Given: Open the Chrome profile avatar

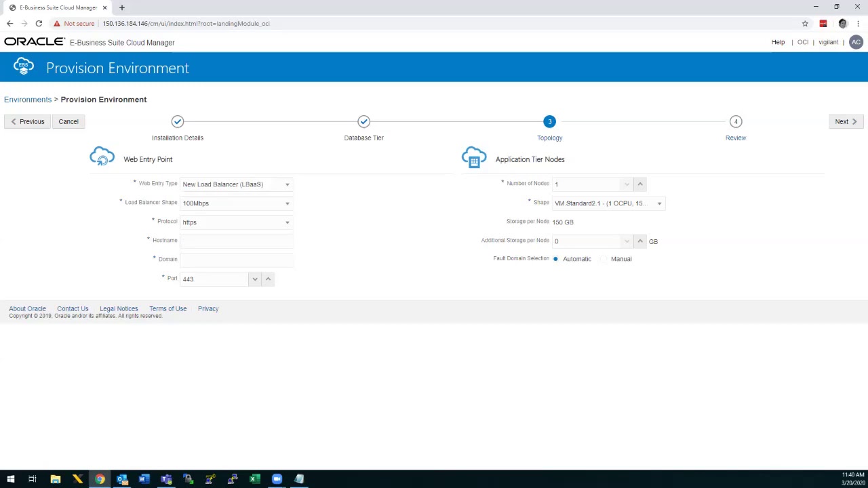Looking at the screenshot, I should click(842, 24).
